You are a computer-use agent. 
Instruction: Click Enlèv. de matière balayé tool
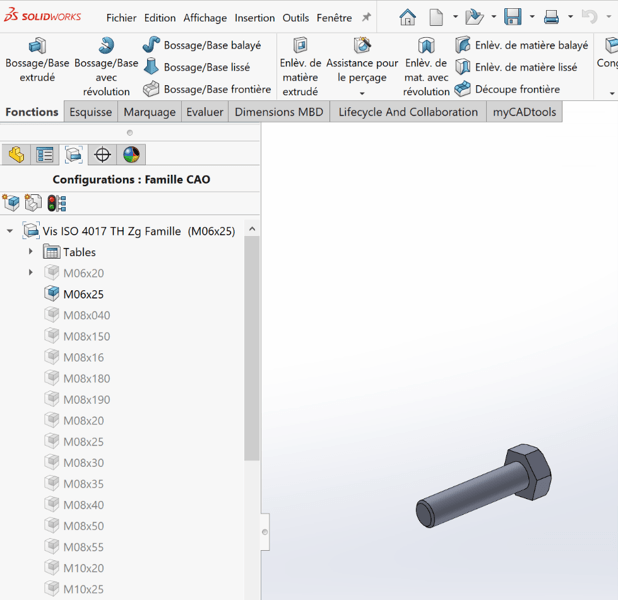521,45
